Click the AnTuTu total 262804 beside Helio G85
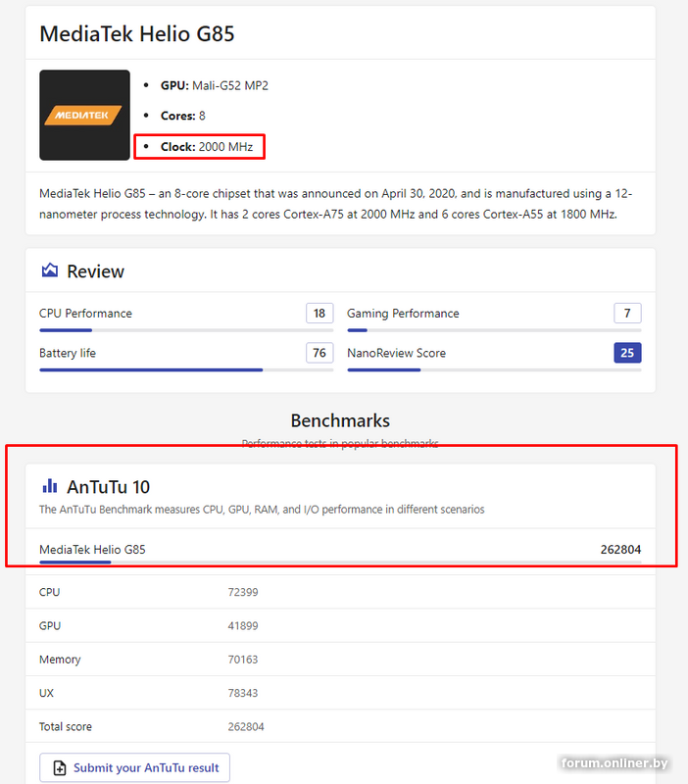Viewport: 688px width, 784px height. pyautogui.click(x=620, y=550)
